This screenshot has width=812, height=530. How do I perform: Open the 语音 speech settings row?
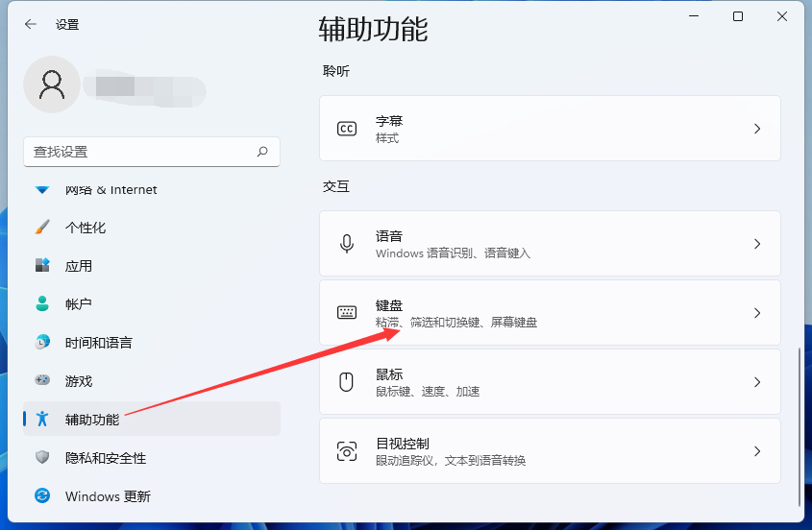click(x=550, y=244)
